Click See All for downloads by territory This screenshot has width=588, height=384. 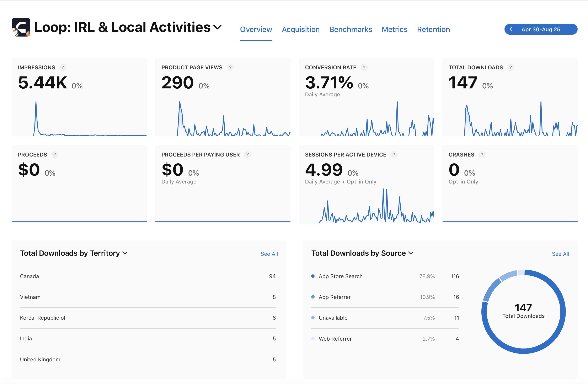(269, 254)
